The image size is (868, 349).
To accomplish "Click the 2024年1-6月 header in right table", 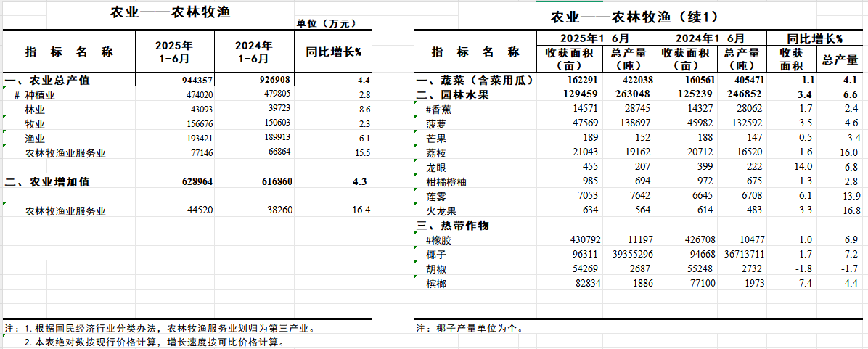I will pyautogui.click(x=711, y=38).
